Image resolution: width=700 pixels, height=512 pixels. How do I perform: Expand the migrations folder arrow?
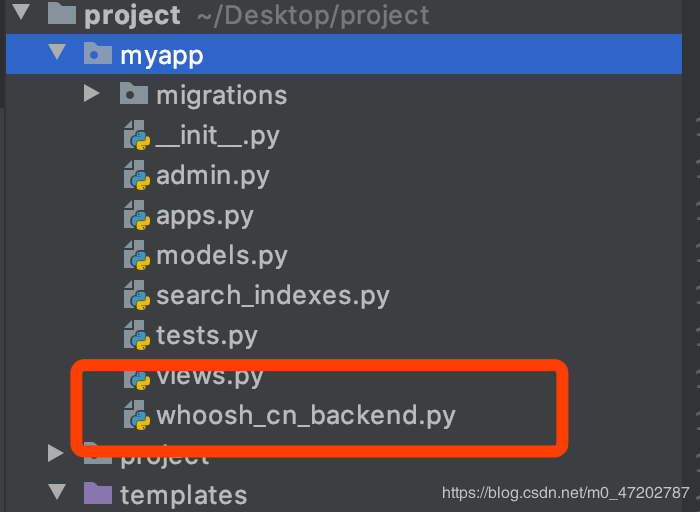pos(92,94)
